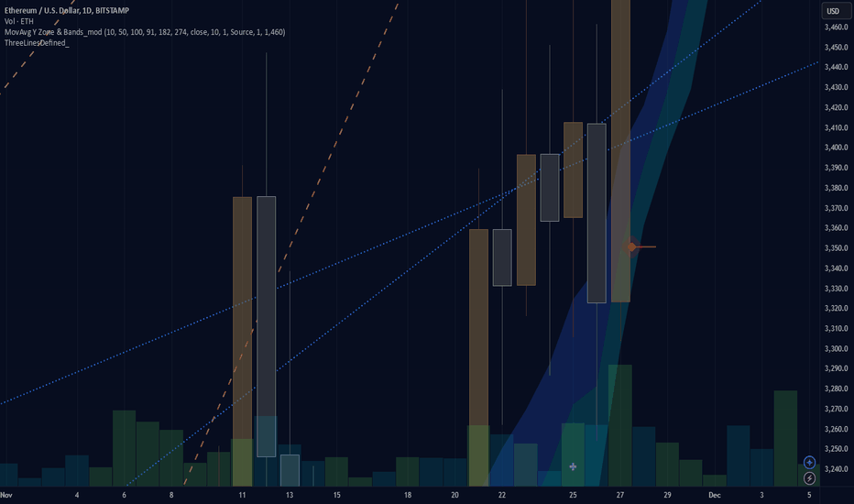Viewport: 854px width, 504px height.
Task: Click the 3,410.00 price axis label
Action: [x=836, y=127]
